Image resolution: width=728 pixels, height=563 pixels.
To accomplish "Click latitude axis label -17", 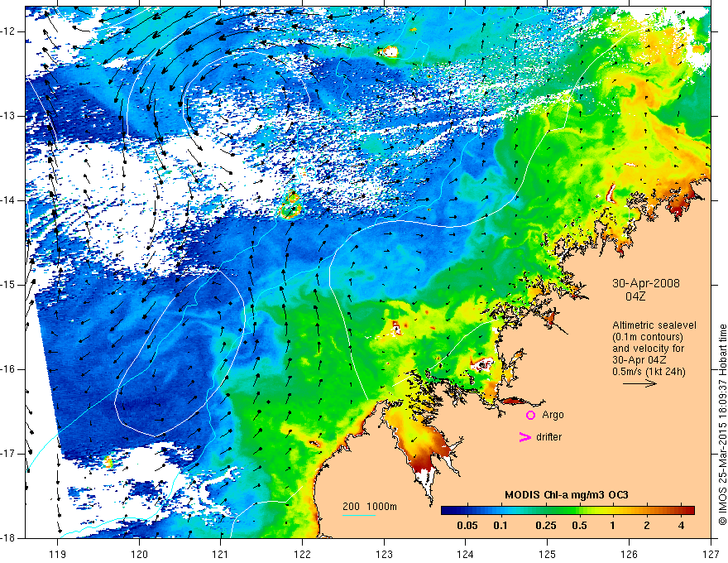I will click(x=8, y=454).
